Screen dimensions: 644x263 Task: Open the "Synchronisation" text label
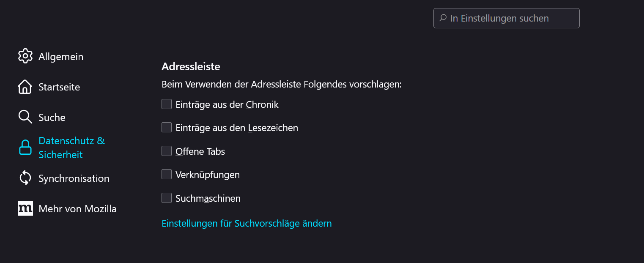point(74,178)
